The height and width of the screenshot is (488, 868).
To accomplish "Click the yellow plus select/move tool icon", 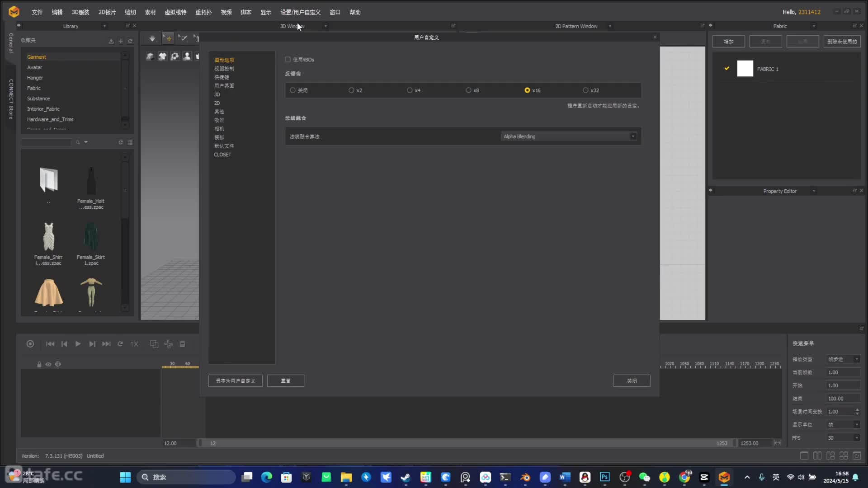I will (x=168, y=39).
